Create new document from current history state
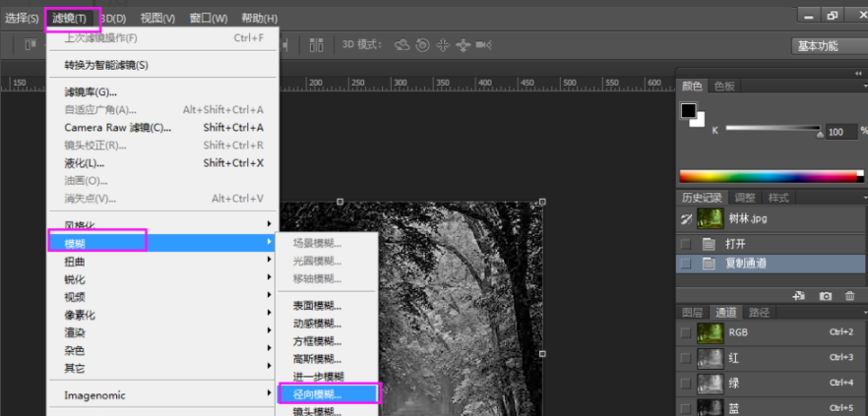Viewport: 868px width, 416px height. click(799, 295)
